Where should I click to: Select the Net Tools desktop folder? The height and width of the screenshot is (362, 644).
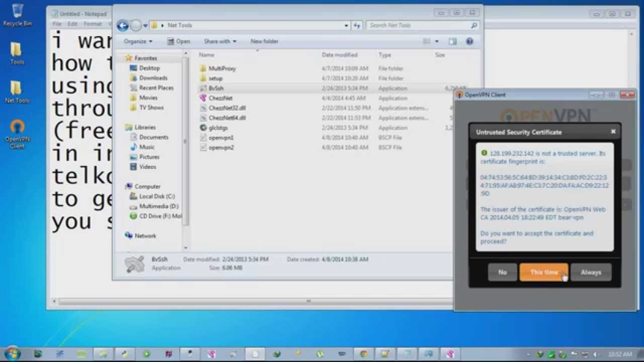[x=17, y=92]
